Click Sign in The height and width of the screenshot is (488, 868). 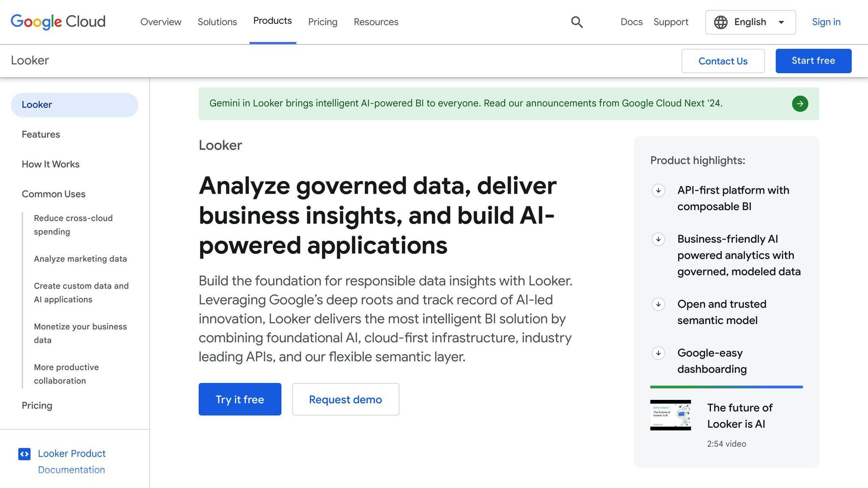pyautogui.click(x=826, y=22)
